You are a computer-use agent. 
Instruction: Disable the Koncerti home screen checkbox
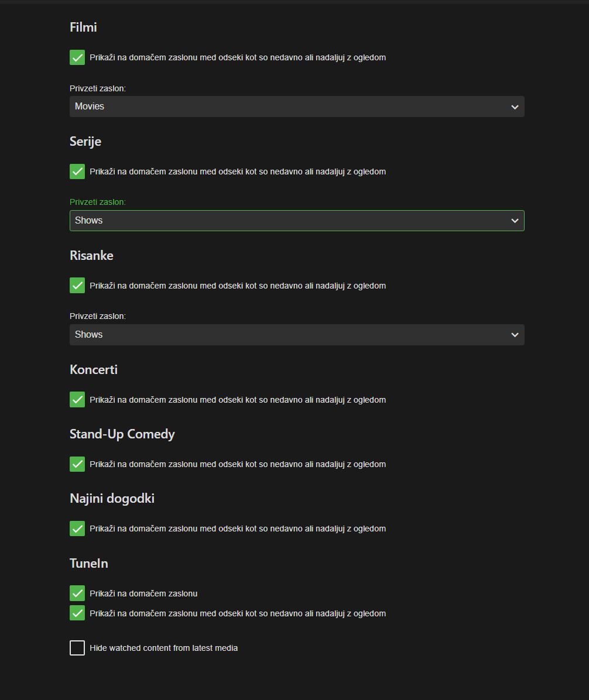[77, 400]
